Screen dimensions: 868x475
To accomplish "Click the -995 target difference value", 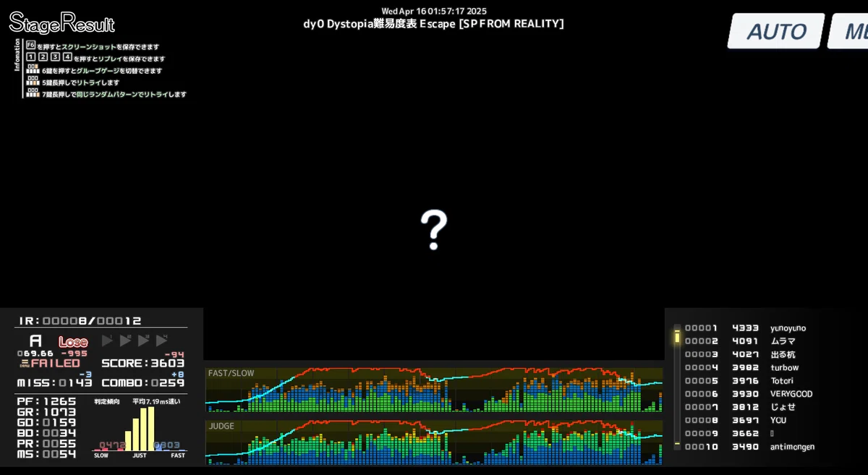I will 75,354.
